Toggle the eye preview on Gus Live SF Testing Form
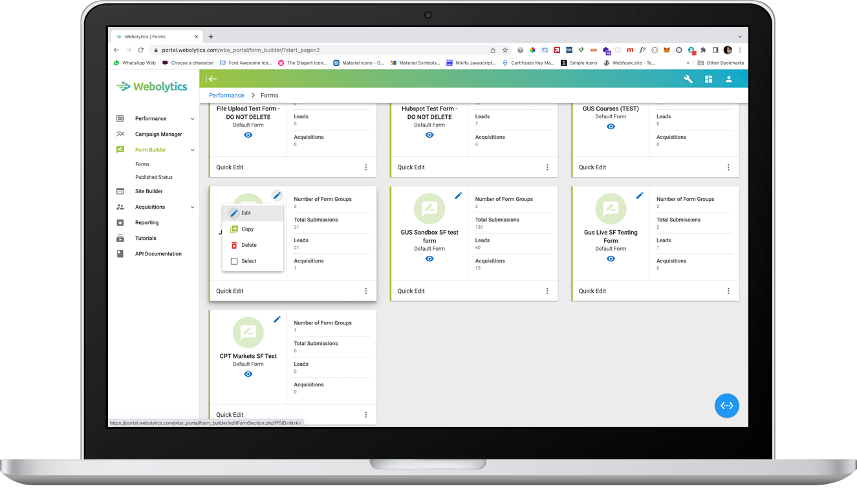The width and height of the screenshot is (857, 504). point(611,258)
